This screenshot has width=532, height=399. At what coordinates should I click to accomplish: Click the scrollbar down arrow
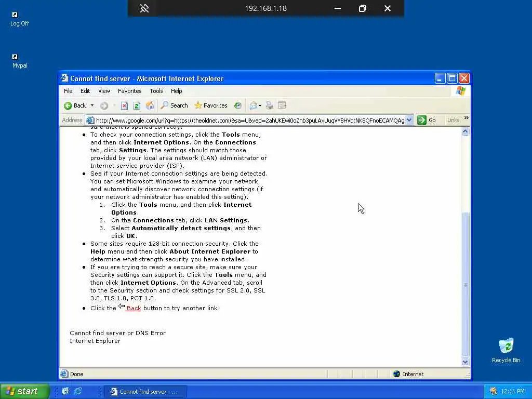click(465, 362)
